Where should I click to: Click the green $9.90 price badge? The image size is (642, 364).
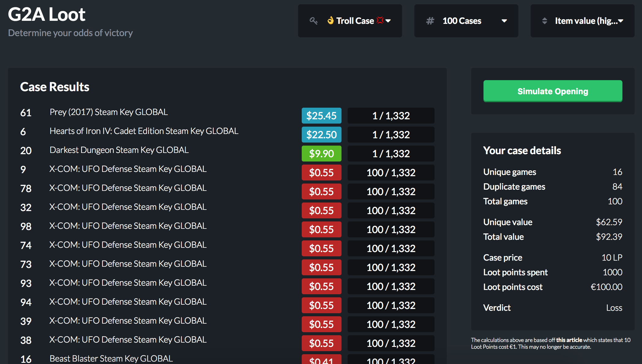(x=321, y=154)
